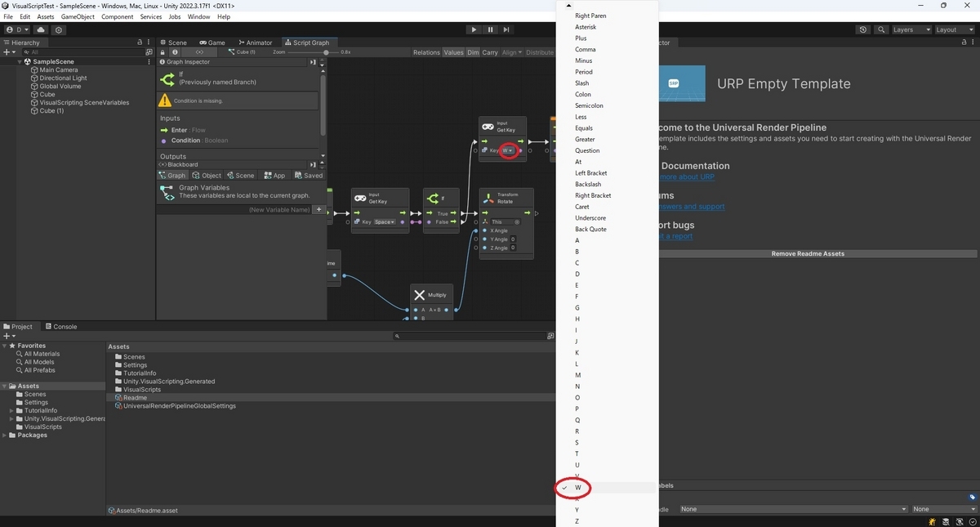The image size is (980, 527).
Task: Select Scene variables tab in Blackboard
Action: pyautogui.click(x=241, y=176)
